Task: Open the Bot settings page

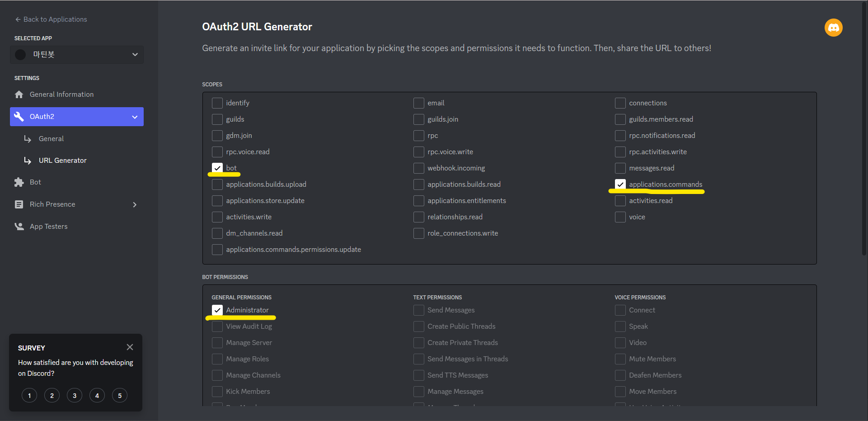Action: [77, 182]
